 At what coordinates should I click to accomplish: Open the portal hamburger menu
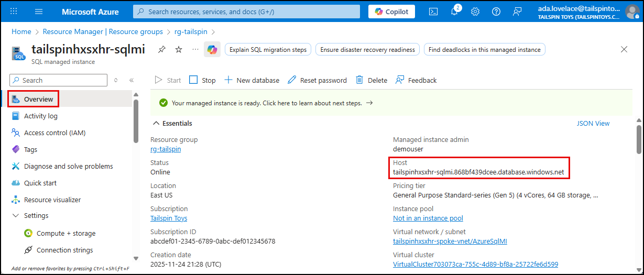coord(39,12)
